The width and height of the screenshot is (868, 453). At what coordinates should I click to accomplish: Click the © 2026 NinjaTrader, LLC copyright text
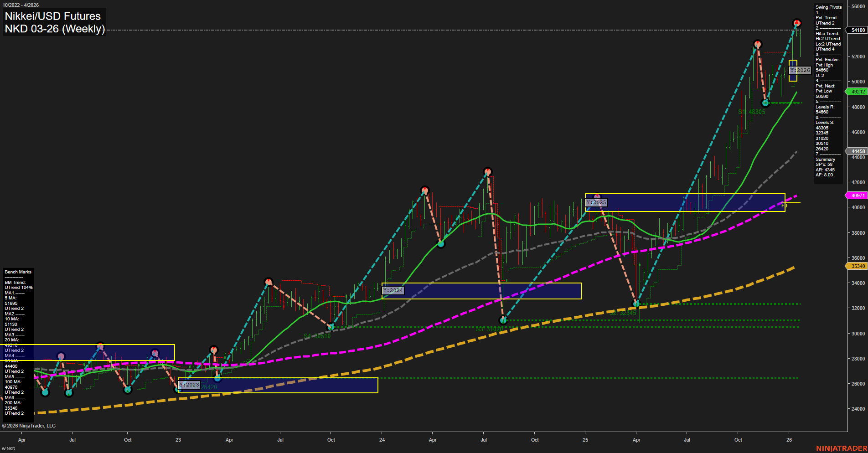pos(29,425)
